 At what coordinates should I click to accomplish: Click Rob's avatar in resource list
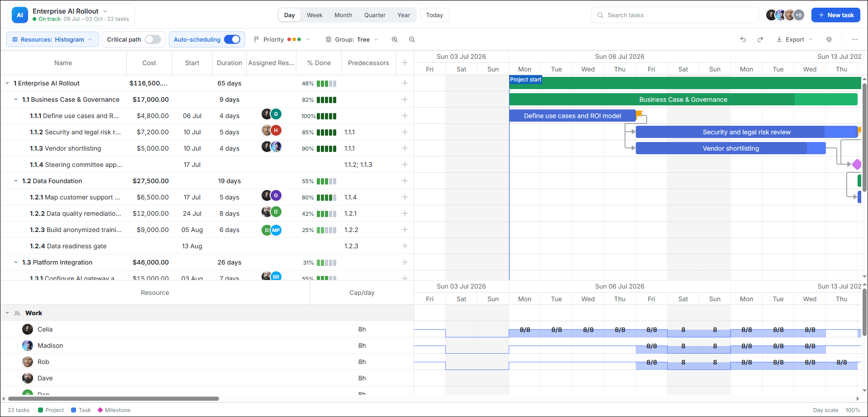tap(28, 362)
